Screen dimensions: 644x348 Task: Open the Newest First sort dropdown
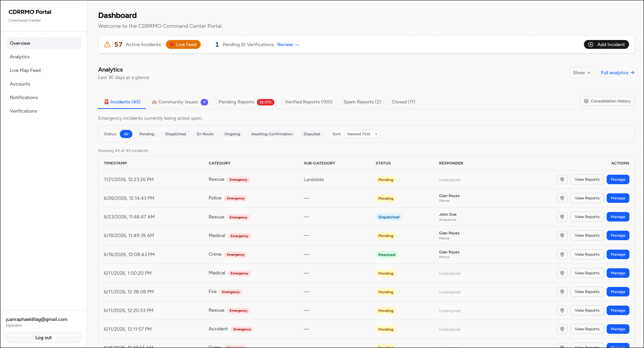pos(362,134)
